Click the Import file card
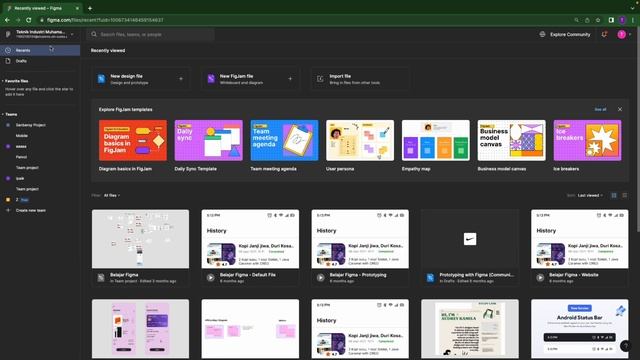Image resolution: width=640 pixels, height=360 pixels. click(x=360, y=79)
